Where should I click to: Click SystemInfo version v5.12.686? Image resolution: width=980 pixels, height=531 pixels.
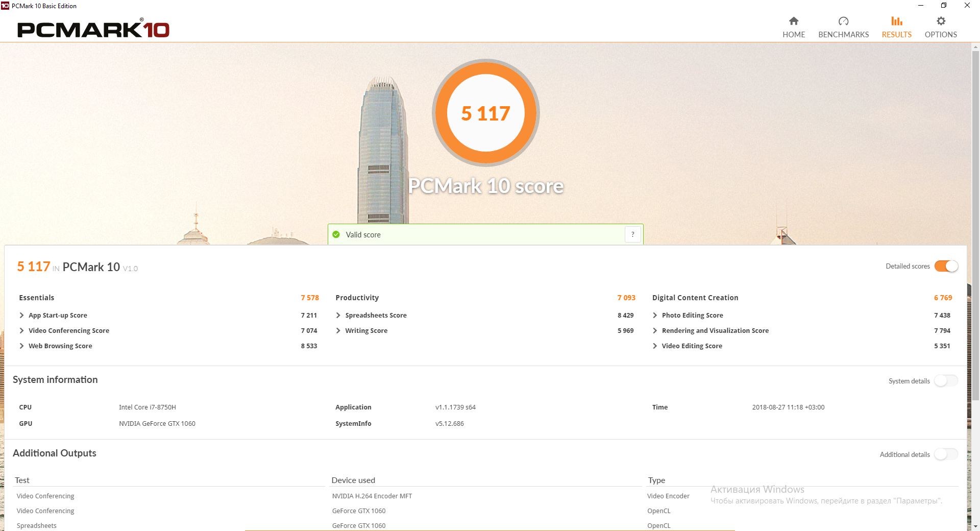tap(450, 424)
